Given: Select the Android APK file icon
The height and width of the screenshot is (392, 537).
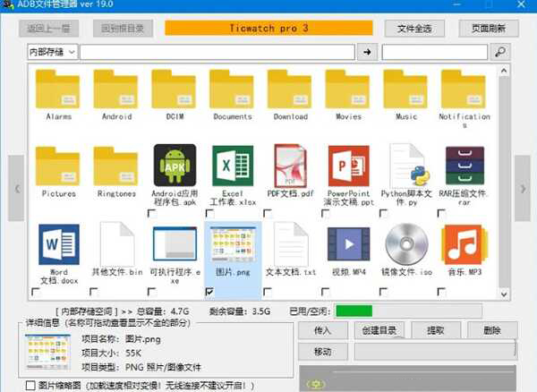Looking at the screenshot, I should coord(175,166).
